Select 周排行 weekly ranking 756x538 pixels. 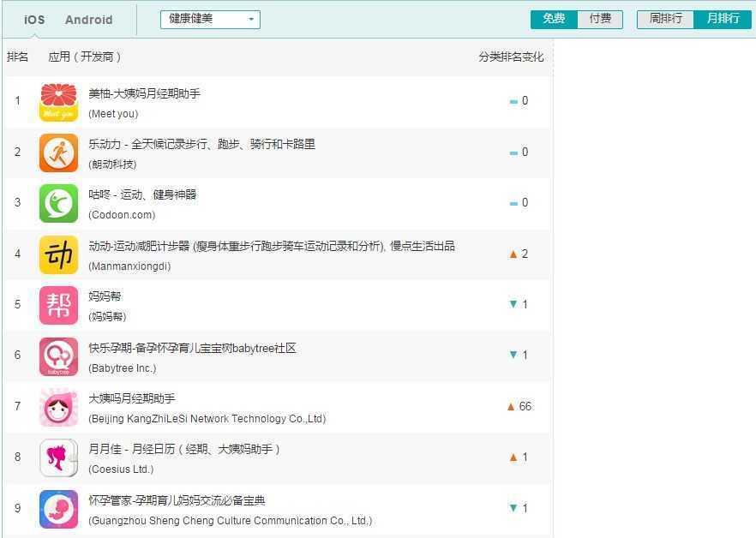click(x=665, y=19)
